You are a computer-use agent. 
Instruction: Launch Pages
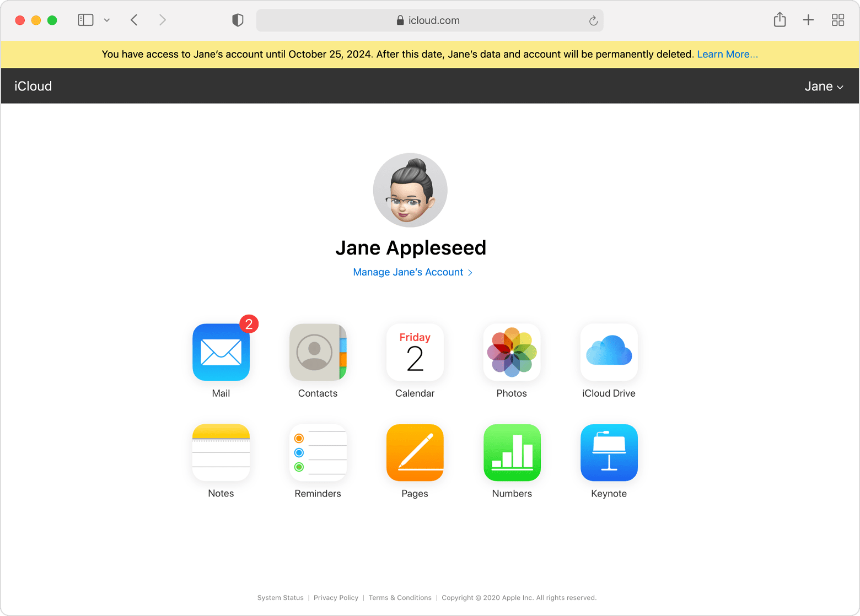coord(415,453)
